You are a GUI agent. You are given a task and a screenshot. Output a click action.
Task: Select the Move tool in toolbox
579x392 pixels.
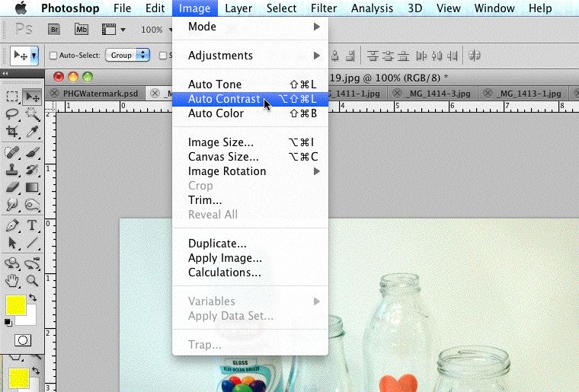tap(32, 97)
